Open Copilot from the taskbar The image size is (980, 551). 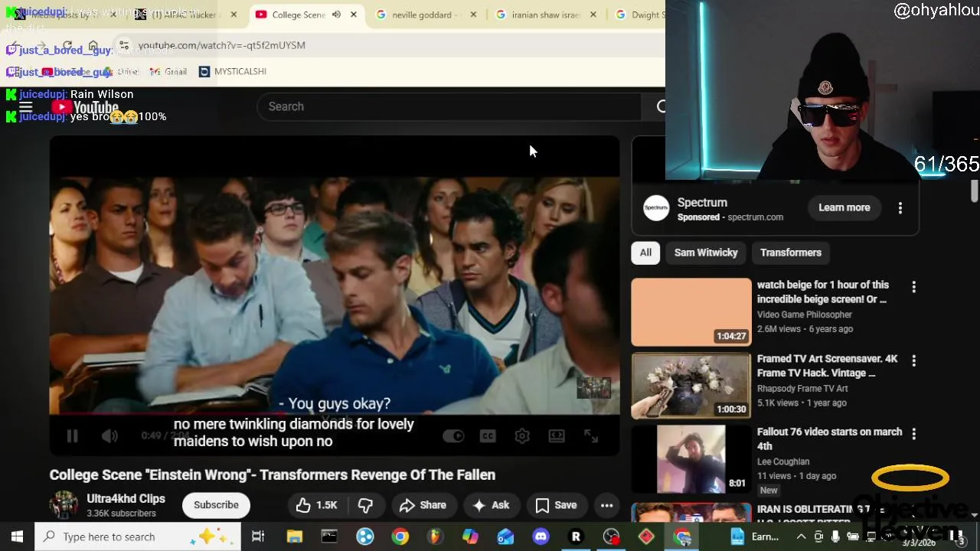(470, 536)
